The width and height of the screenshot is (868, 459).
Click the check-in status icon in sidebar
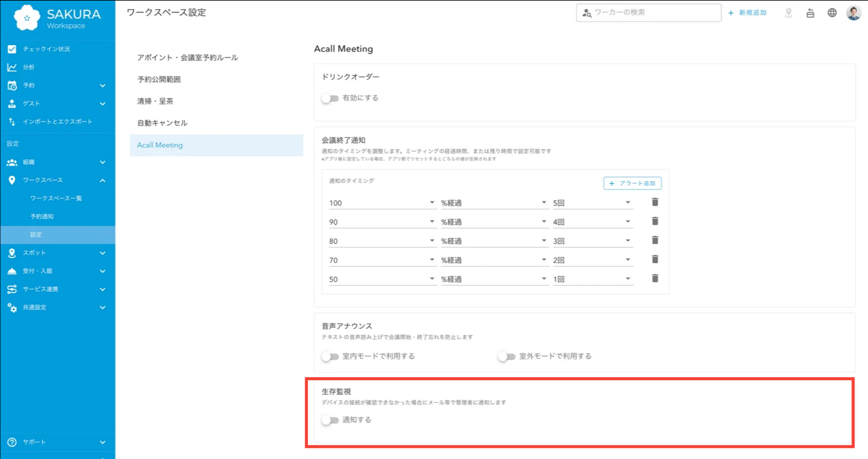tap(12, 49)
